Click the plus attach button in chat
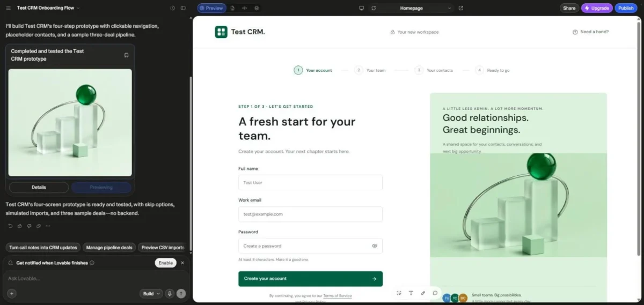644x305 pixels. point(12,293)
